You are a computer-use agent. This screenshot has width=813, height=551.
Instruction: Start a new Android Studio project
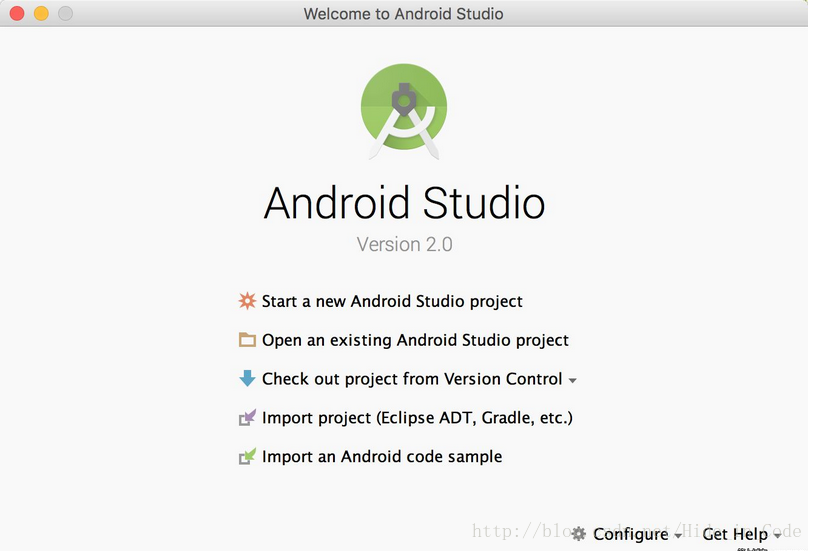[x=392, y=301]
